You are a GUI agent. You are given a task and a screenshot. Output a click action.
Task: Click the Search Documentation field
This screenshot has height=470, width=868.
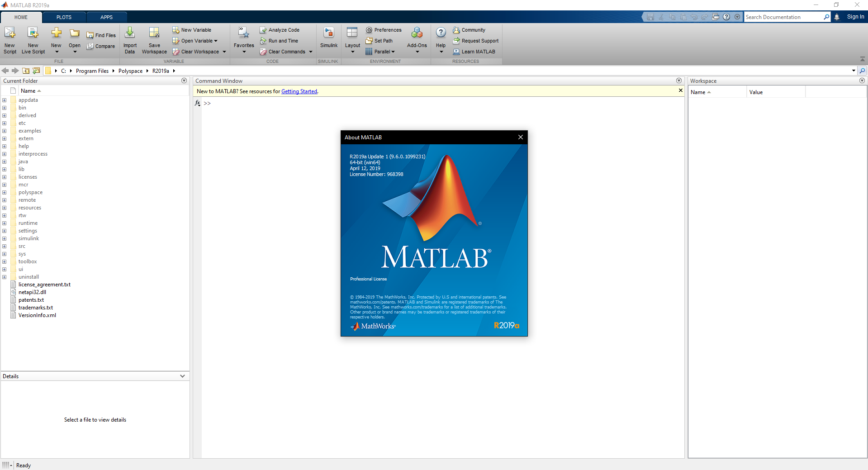783,17
